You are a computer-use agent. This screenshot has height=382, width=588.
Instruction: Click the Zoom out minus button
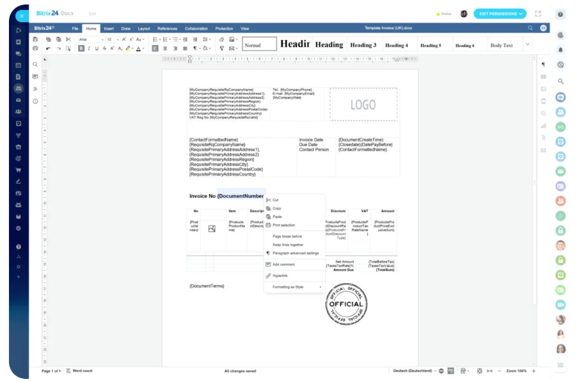click(499, 371)
